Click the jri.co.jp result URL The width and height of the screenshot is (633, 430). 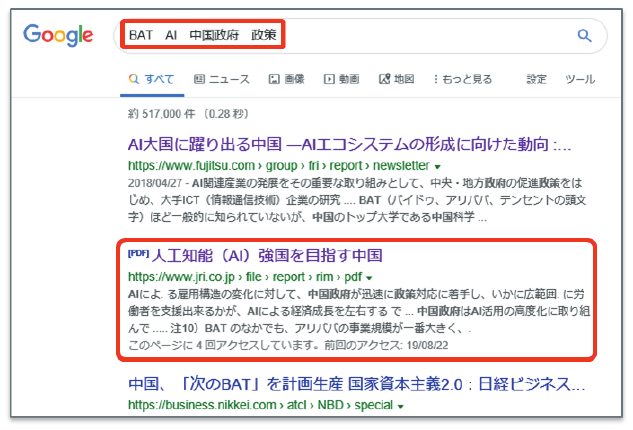pos(245,277)
